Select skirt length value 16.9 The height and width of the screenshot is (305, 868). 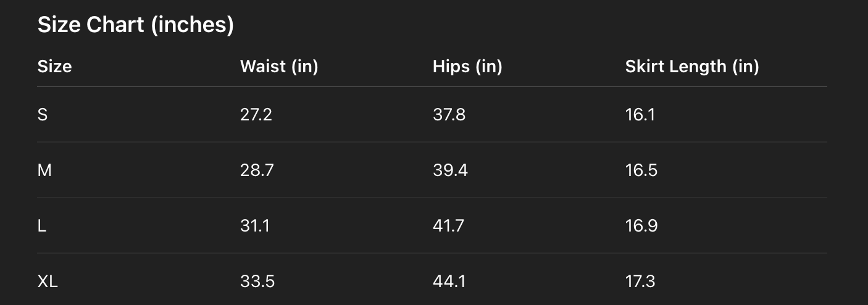641,226
